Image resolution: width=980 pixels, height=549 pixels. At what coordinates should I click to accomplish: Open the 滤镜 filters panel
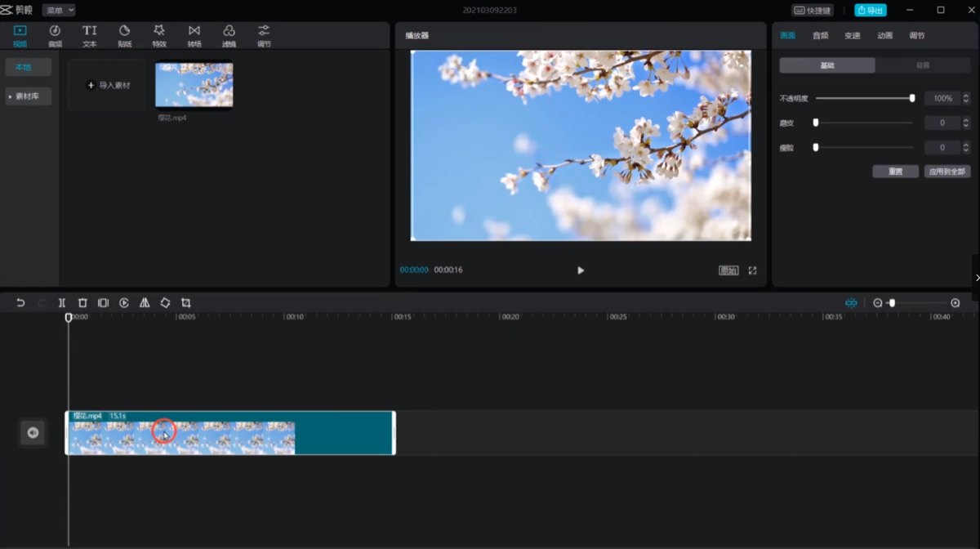pos(229,35)
